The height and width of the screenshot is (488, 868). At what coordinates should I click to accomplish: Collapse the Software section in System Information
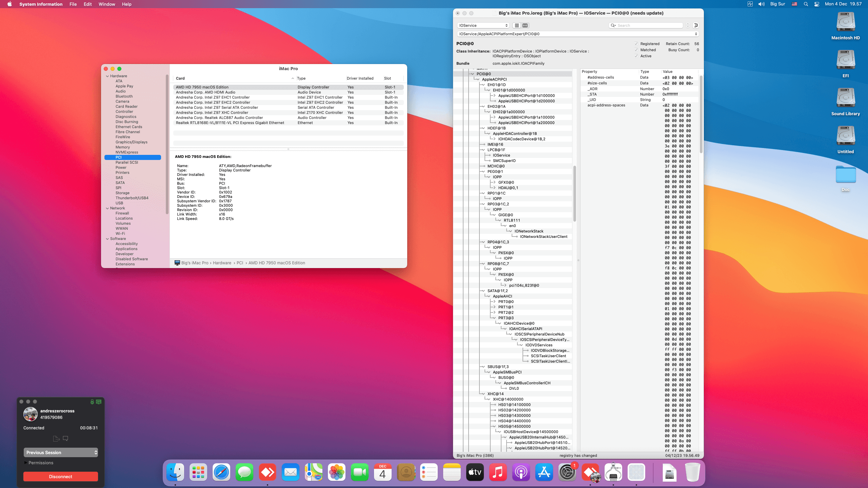click(107, 239)
